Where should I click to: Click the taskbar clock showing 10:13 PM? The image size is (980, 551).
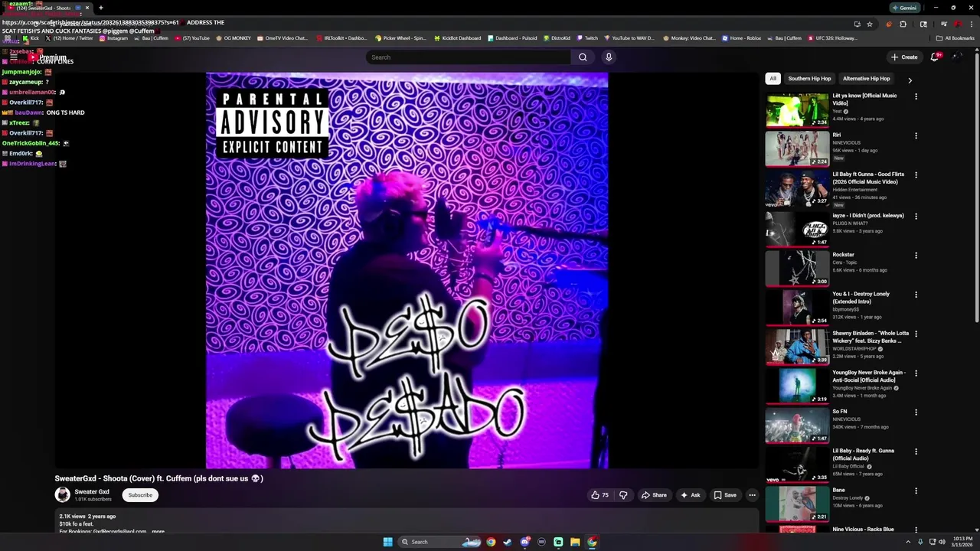962,542
